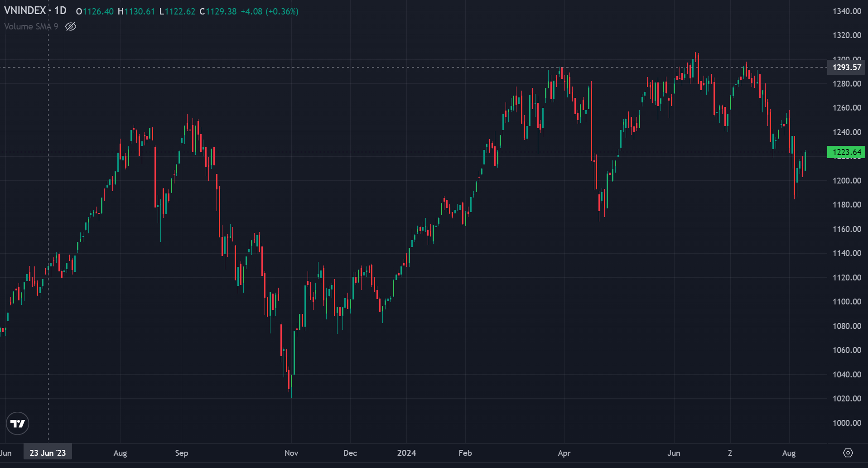Image resolution: width=868 pixels, height=468 pixels.
Task: Click the 1240.00 price scale label
Action: (847, 132)
